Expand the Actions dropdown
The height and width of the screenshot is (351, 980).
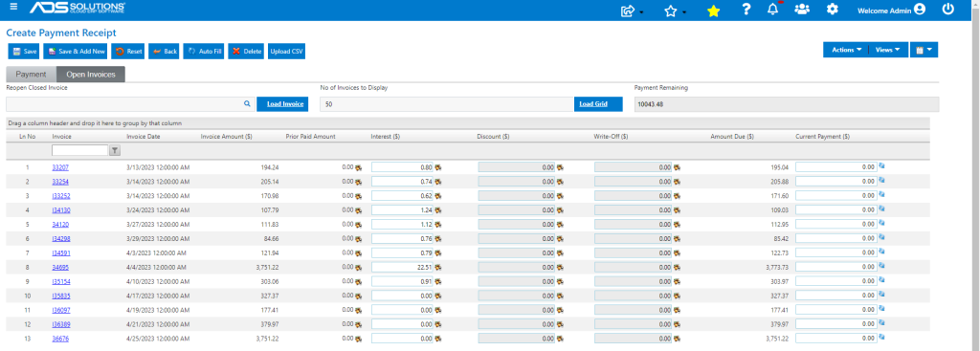pos(846,50)
